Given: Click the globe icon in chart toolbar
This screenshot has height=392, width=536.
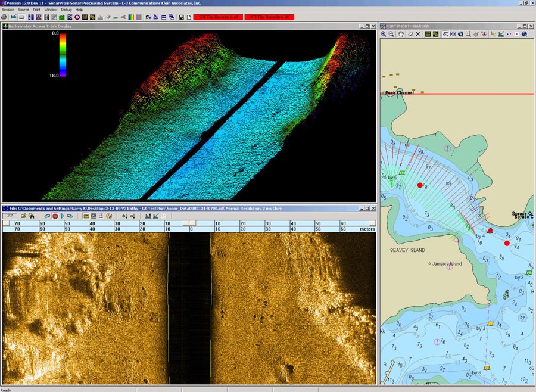Looking at the screenshot, I should coord(524,35).
